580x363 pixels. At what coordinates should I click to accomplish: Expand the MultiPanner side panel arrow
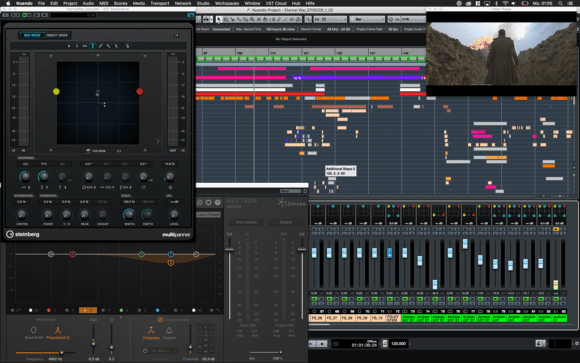click(158, 141)
